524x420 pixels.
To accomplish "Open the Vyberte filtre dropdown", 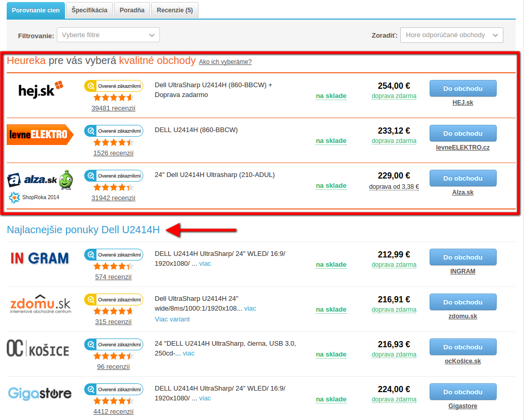I will pos(108,35).
